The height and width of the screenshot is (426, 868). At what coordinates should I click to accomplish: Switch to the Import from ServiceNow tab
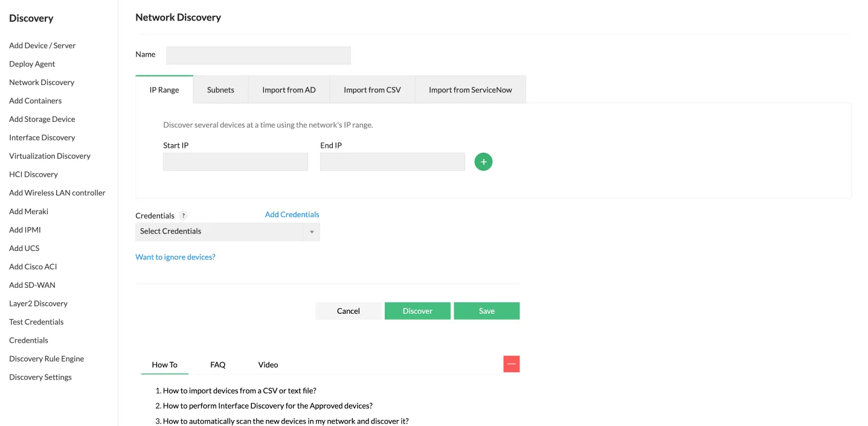(x=470, y=89)
